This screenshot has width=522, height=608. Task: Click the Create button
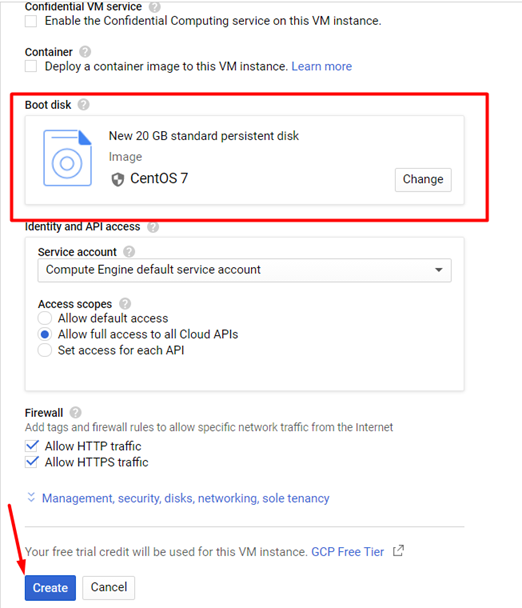click(50, 587)
